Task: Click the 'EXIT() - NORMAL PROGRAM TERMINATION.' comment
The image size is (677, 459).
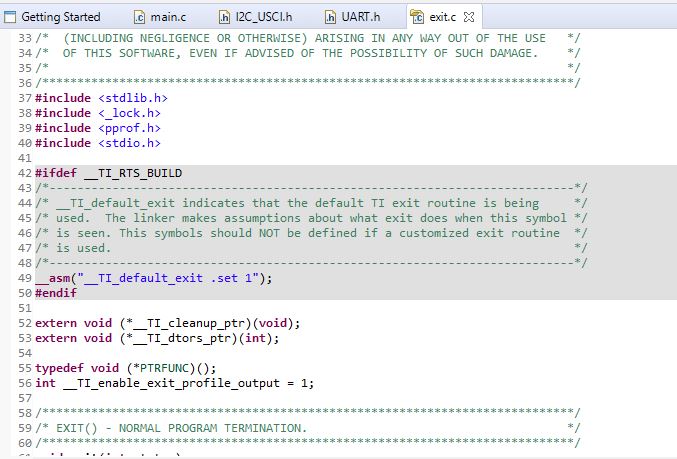Action: pyautogui.click(x=181, y=428)
